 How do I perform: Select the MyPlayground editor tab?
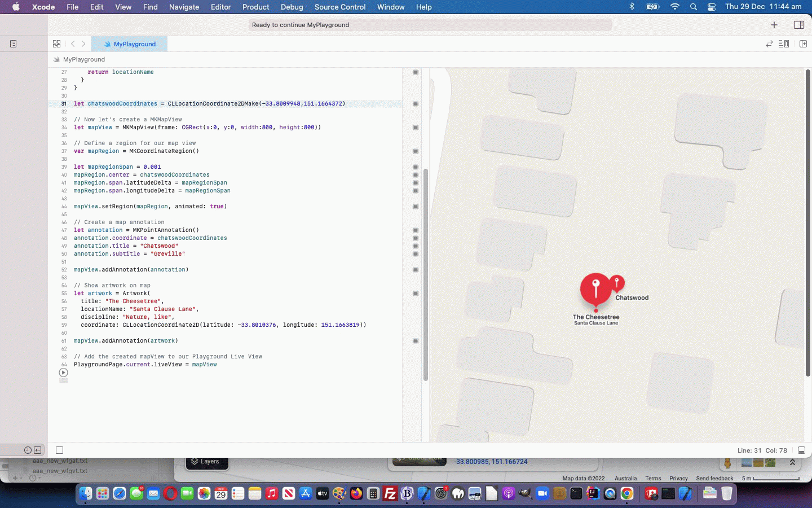[x=134, y=44]
